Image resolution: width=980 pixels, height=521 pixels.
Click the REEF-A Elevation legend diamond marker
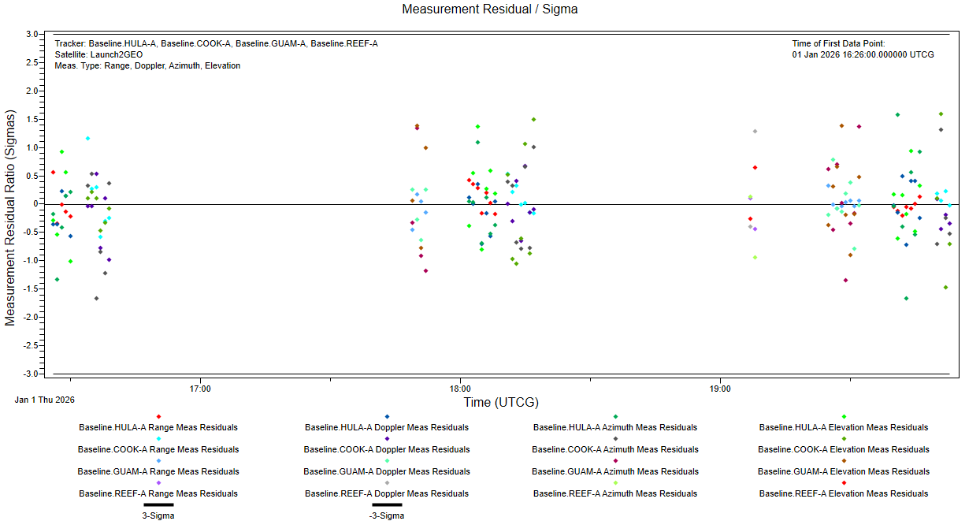tap(844, 482)
